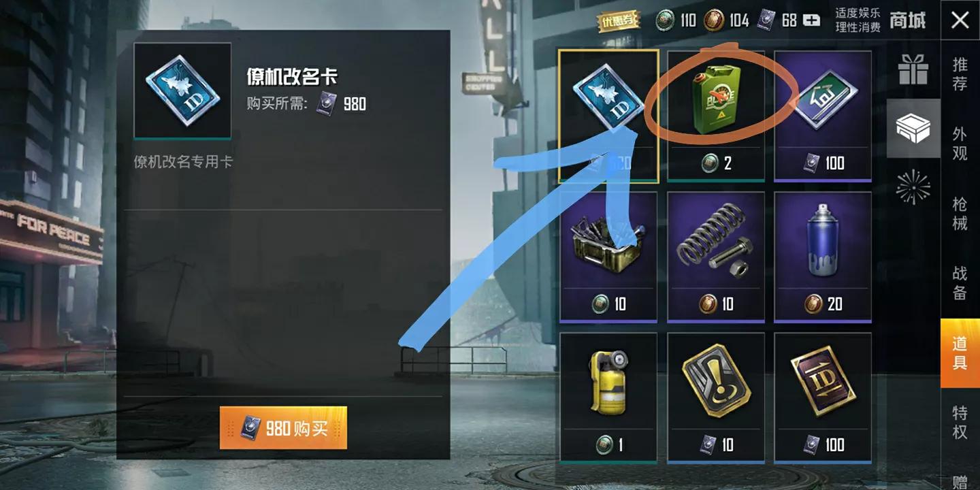The width and height of the screenshot is (980, 490).
Task: Select the wingman rename card item
Action: [608, 116]
